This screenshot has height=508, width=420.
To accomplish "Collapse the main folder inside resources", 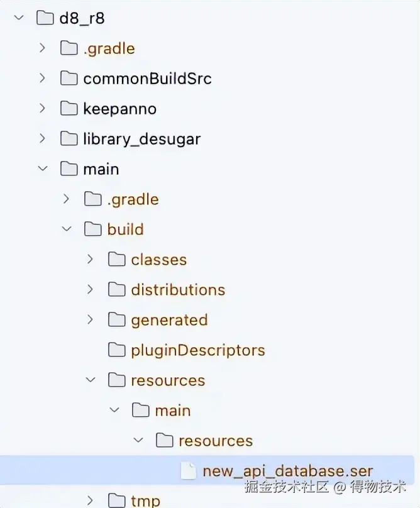I will [x=114, y=410].
